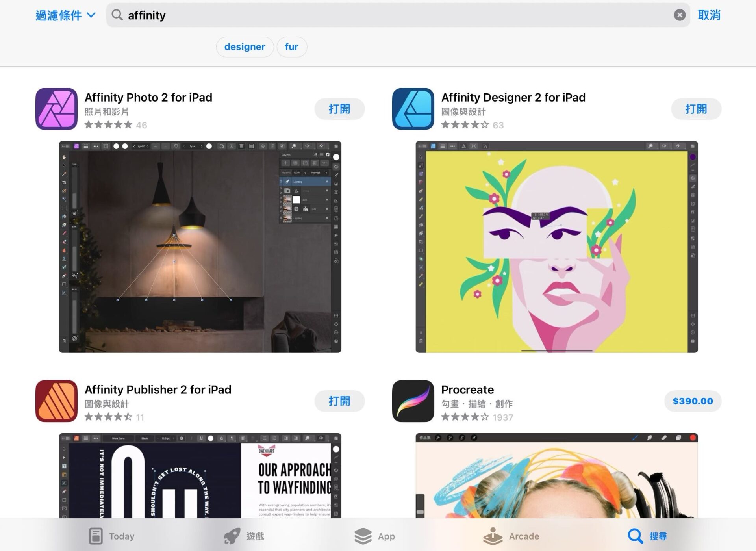Tap the Affinity Designer 2 app icon
The width and height of the screenshot is (756, 551).
pyautogui.click(x=413, y=109)
